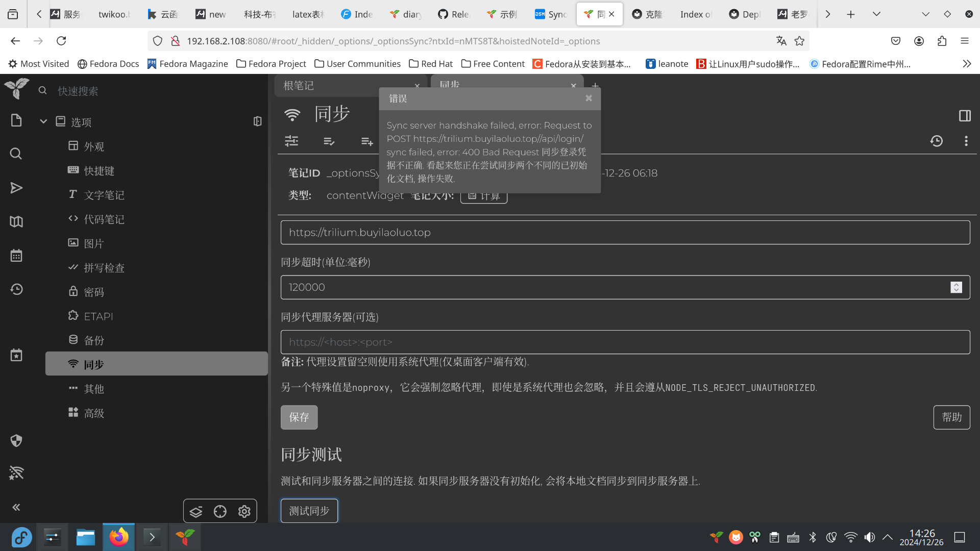Create a new note from the launcher bar
The image size is (980, 551).
pyautogui.click(x=16, y=120)
